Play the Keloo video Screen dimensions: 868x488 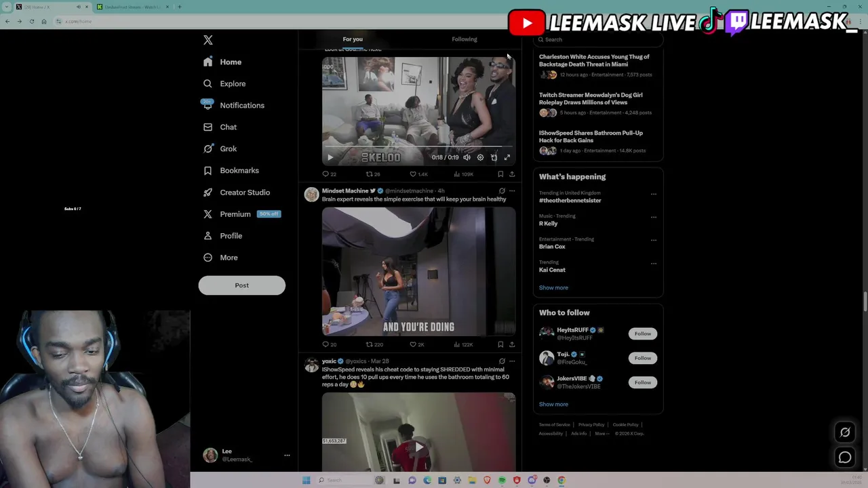(330, 157)
